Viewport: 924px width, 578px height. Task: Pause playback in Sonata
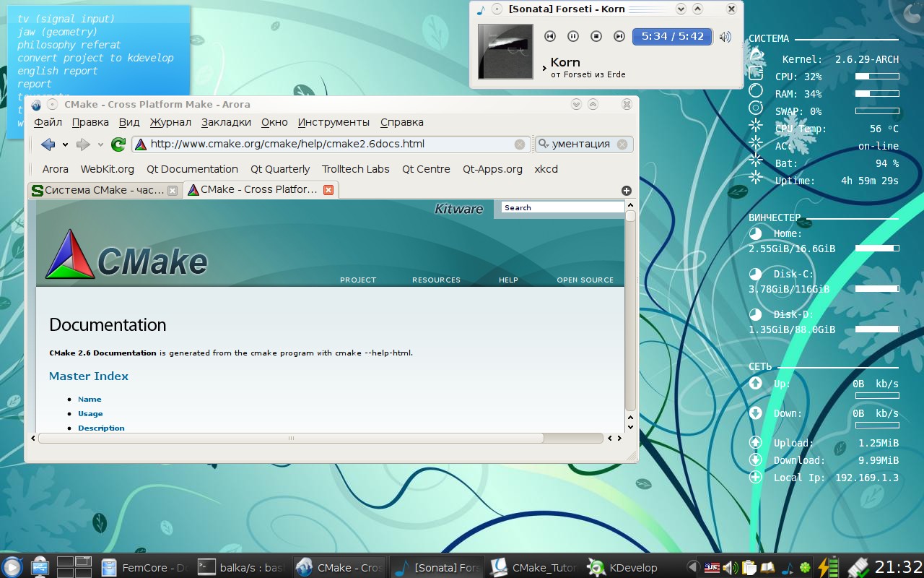(573, 36)
